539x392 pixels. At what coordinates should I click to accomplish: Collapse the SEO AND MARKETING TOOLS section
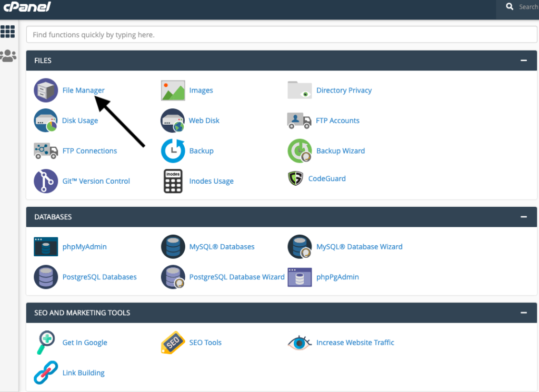(x=524, y=313)
